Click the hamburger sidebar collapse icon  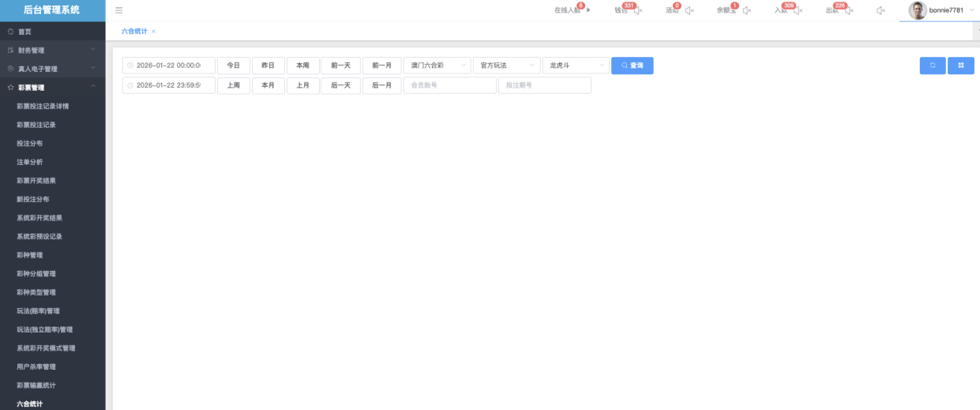(x=118, y=10)
